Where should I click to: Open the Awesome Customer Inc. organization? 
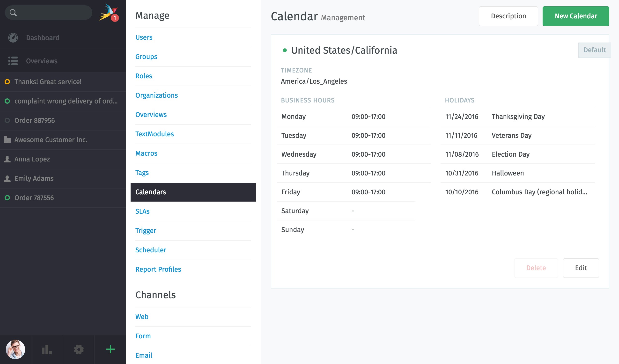tap(51, 140)
